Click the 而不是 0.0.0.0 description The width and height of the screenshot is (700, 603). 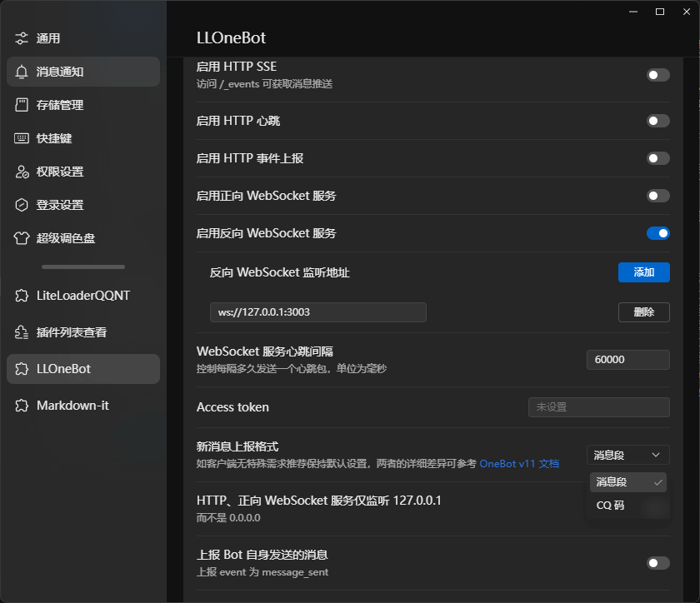point(228,518)
